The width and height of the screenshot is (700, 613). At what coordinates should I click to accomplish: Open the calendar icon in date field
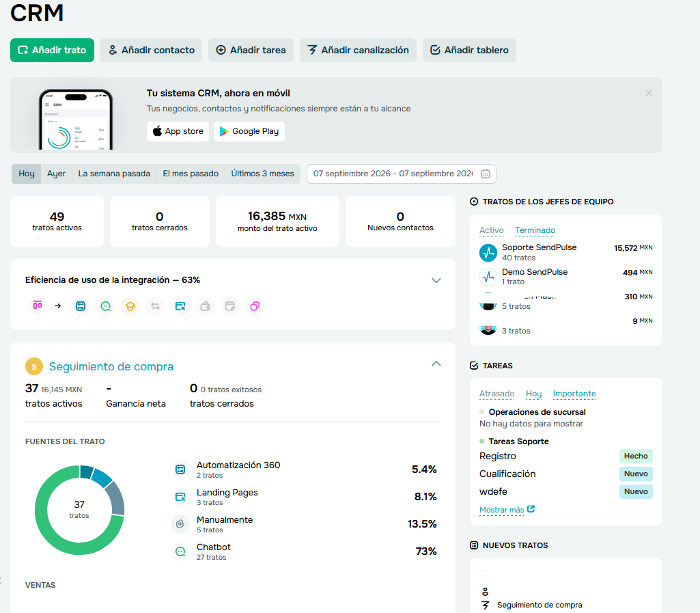click(486, 174)
